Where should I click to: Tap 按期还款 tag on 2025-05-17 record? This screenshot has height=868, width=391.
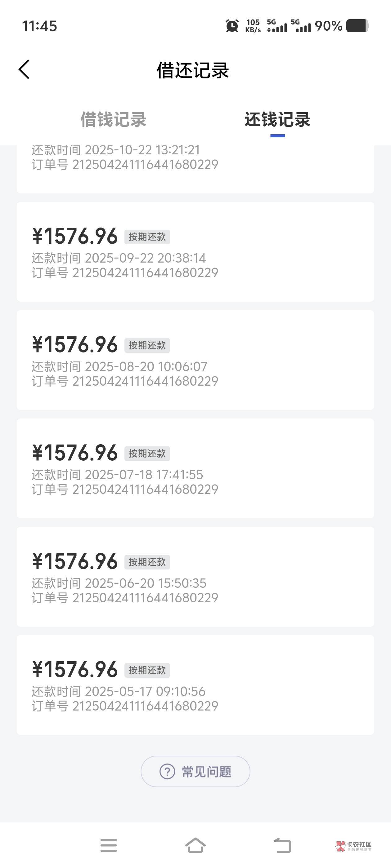click(x=147, y=670)
